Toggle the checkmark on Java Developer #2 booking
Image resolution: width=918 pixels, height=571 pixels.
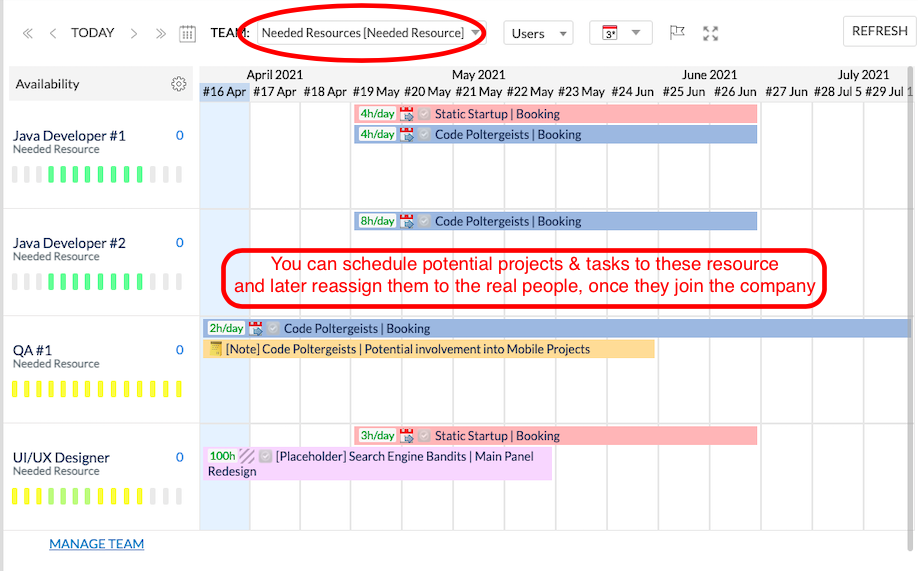tap(424, 221)
